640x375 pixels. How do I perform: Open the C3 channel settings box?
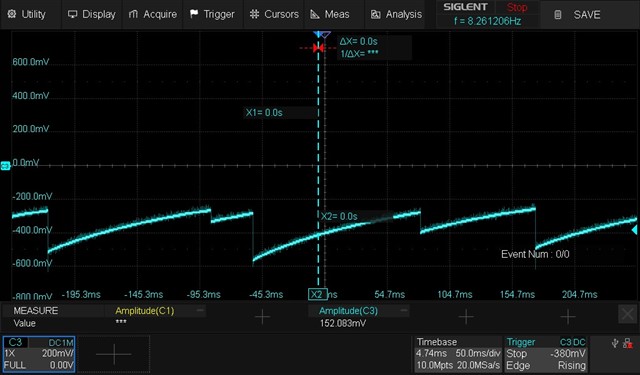click(x=39, y=354)
